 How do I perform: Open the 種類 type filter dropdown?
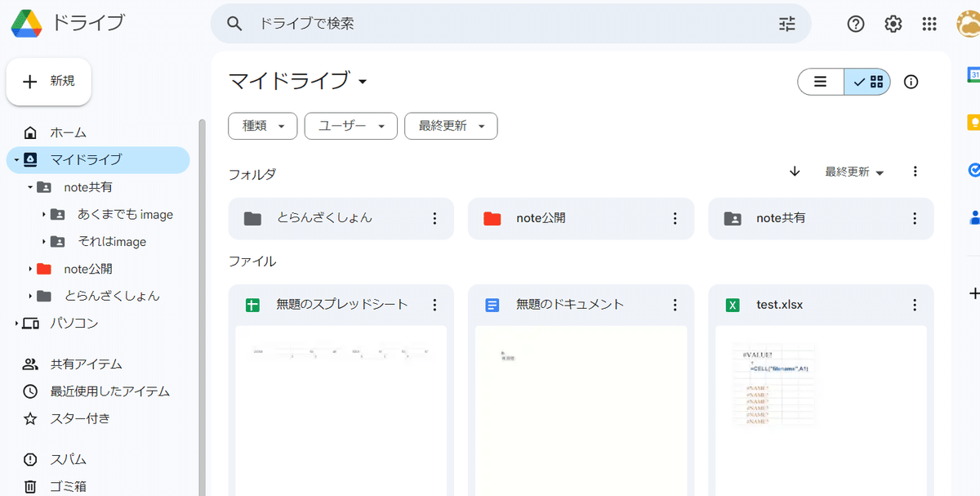[262, 126]
